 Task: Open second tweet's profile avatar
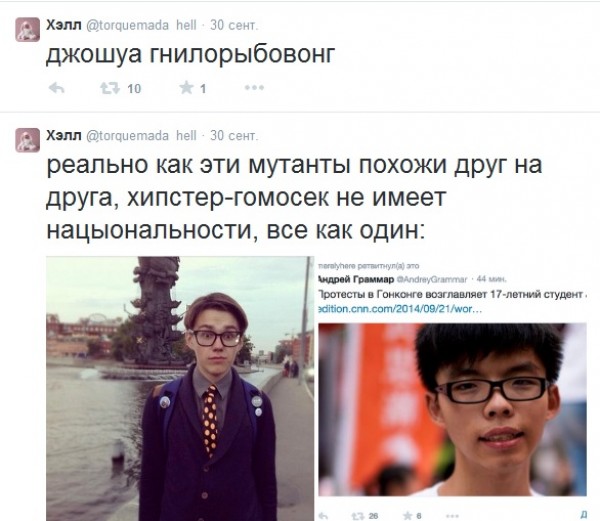pyautogui.click(x=28, y=140)
